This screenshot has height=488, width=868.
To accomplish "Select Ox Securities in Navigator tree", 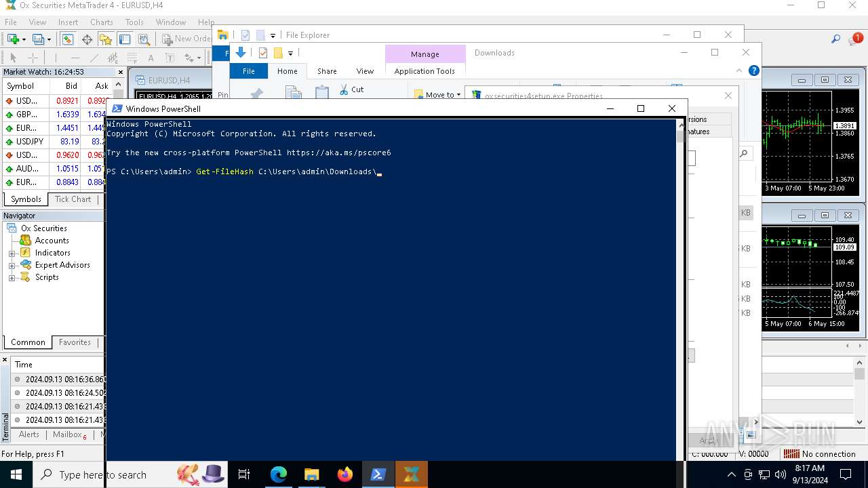I will (43, 228).
